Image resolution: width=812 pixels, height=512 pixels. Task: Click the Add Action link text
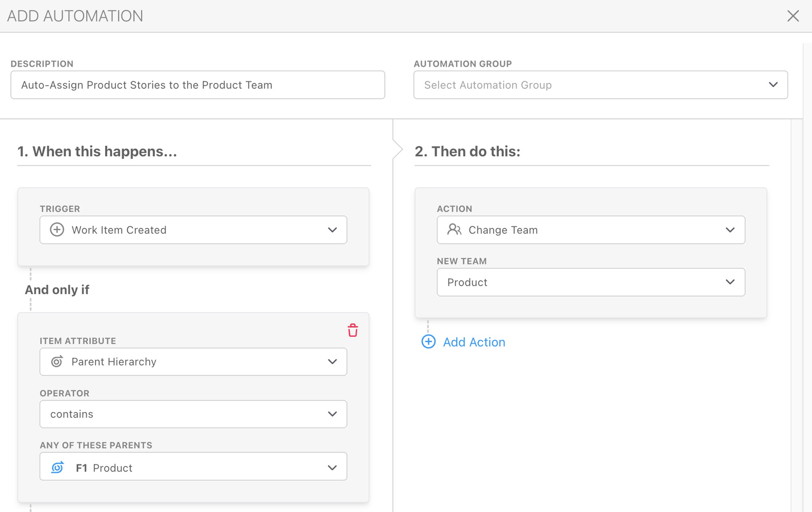(x=474, y=342)
